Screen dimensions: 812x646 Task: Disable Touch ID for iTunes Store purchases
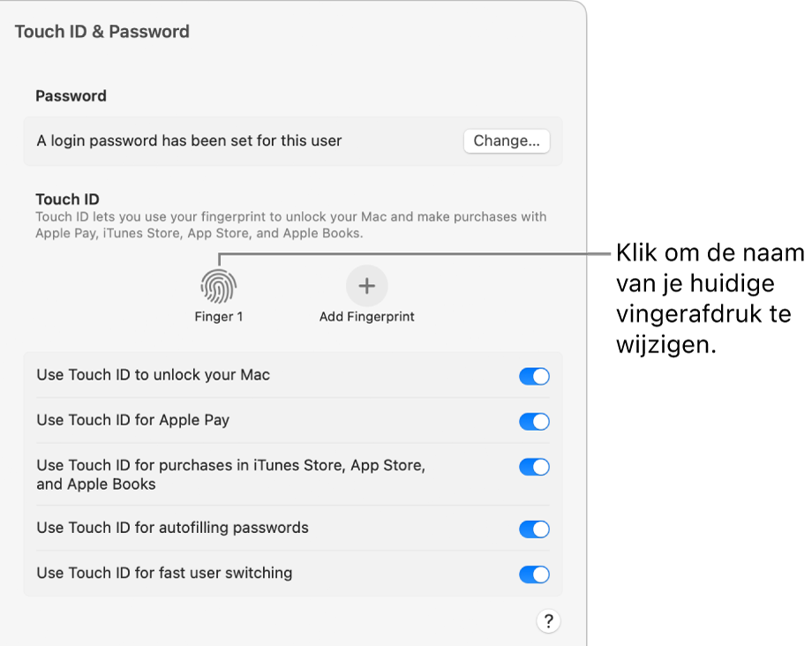click(x=534, y=467)
